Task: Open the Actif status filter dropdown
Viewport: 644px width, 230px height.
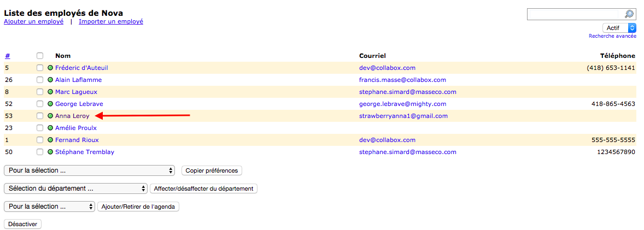Action: coord(619,28)
